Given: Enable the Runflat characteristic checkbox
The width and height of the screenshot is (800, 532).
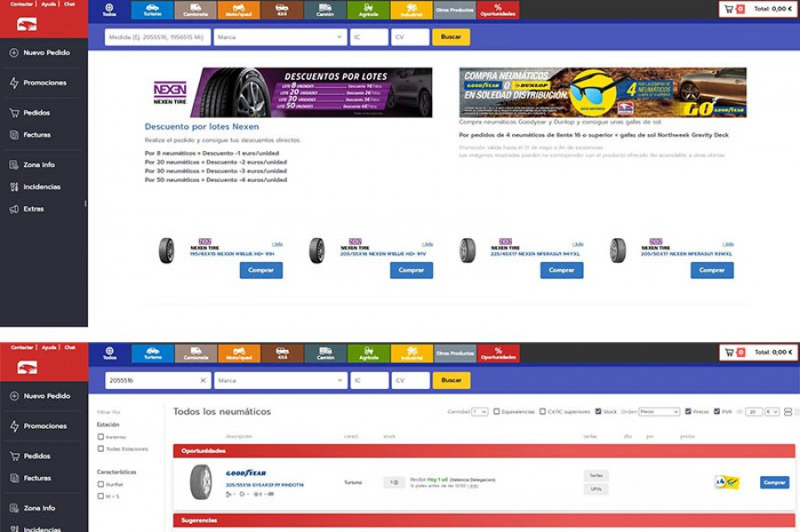Looking at the screenshot, I should (x=101, y=484).
